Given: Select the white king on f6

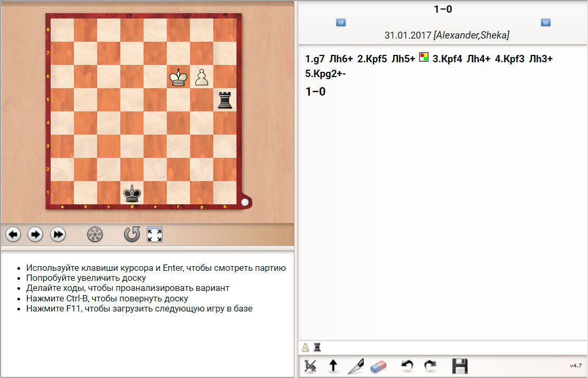Looking at the screenshot, I should point(178,77).
